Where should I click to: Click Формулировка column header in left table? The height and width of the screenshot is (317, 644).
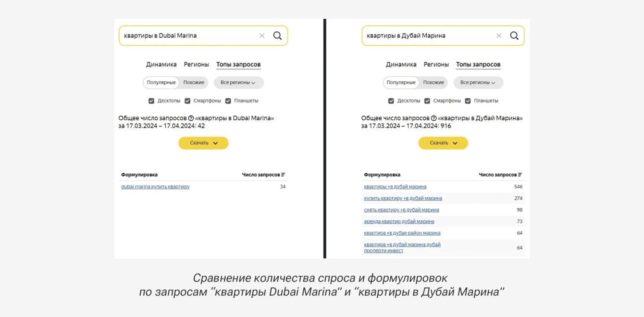[x=139, y=175]
